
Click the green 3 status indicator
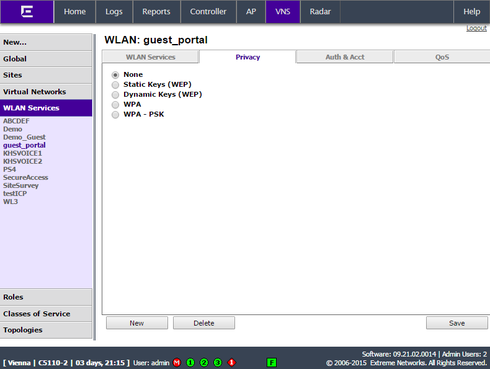pyautogui.click(x=218, y=363)
